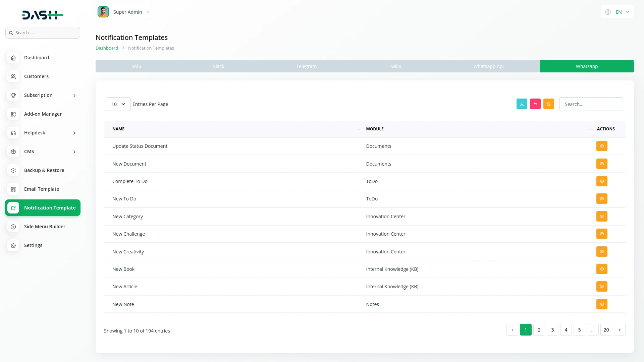Switch to the Telegram tab
644x362 pixels.
pyautogui.click(x=306, y=66)
